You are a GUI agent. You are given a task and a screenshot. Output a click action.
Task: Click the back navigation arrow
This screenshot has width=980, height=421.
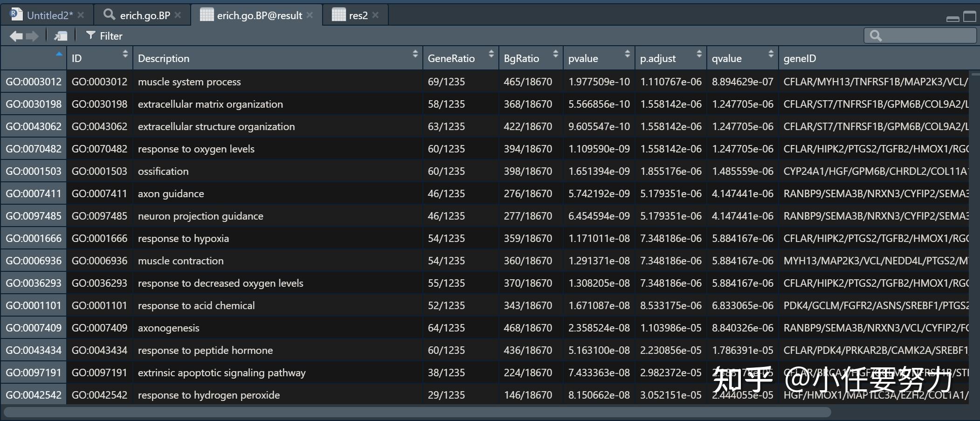[16, 36]
